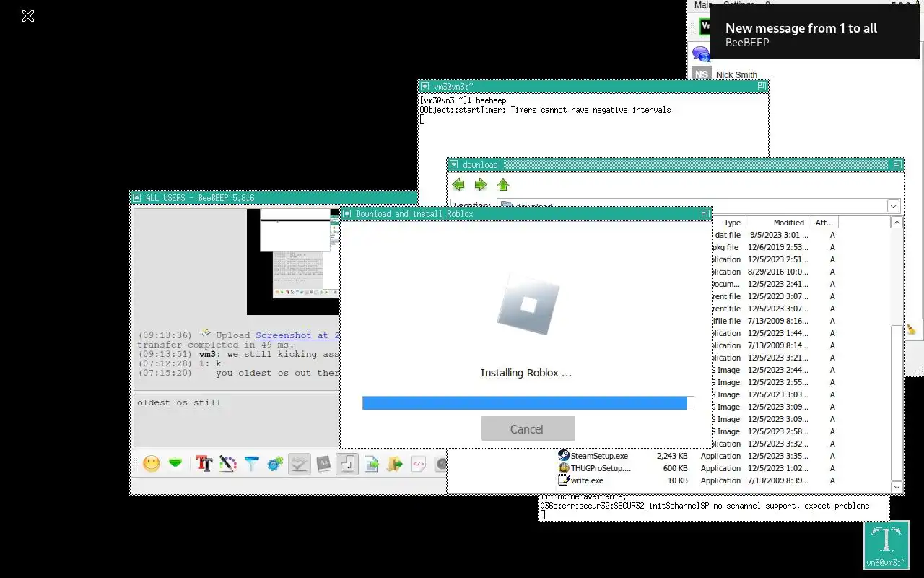This screenshot has width=924, height=578.
Task: Open the emoticon picker in BeeBEEP chat
Action: tap(151, 464)
